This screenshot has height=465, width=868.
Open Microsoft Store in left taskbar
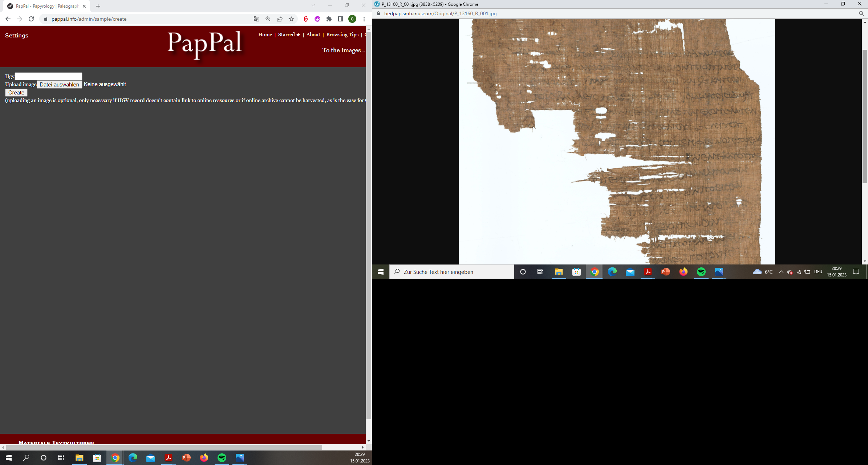(x=97, y=458)
